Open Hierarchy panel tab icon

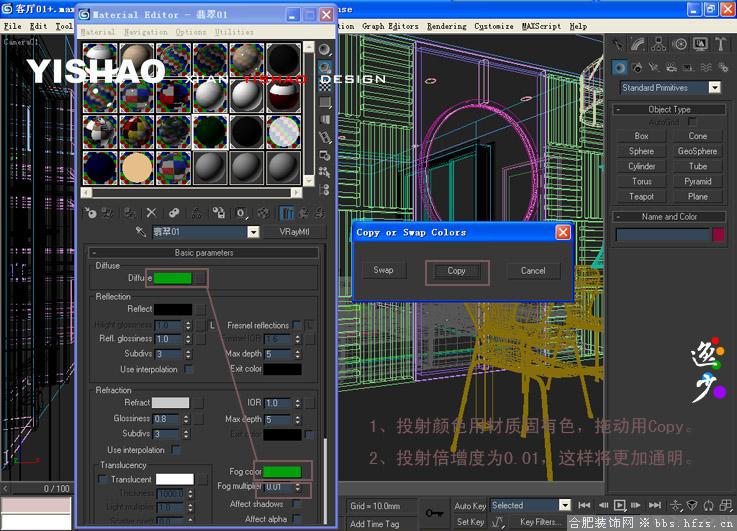[x=659, y=44]
